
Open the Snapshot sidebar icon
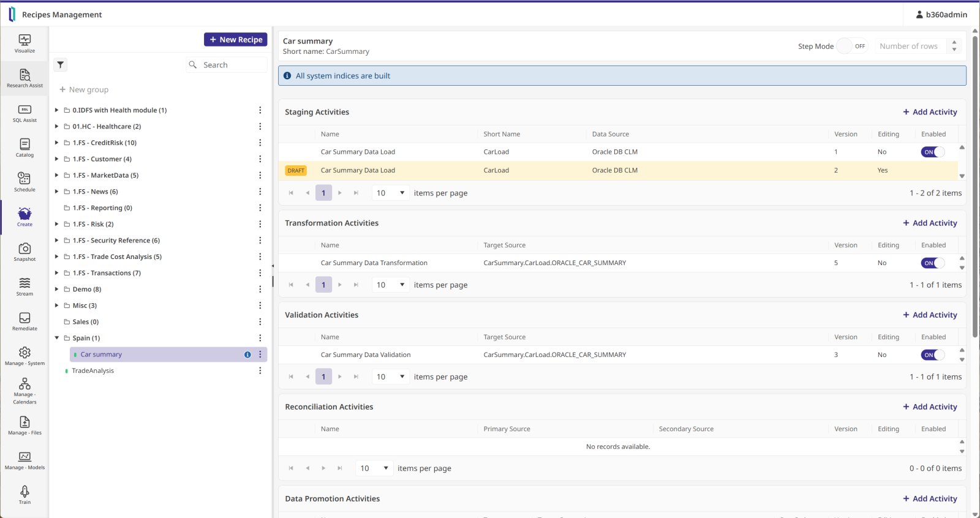tap(24, 252)
